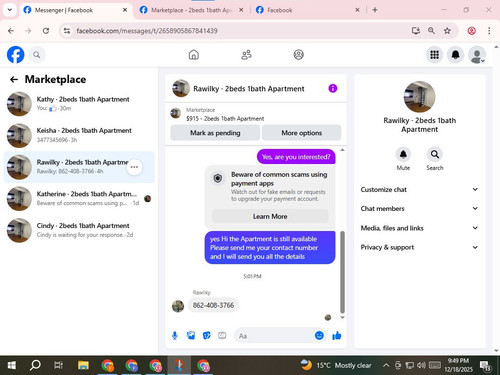Click the 862-408-3766 message bubble

[x=213, y=305]
